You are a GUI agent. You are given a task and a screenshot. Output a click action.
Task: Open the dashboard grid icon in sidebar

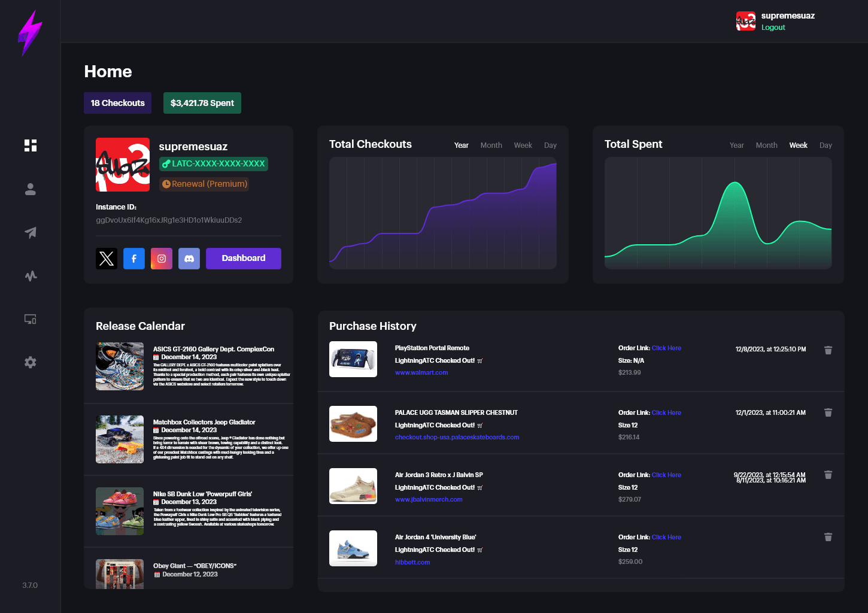31,145
